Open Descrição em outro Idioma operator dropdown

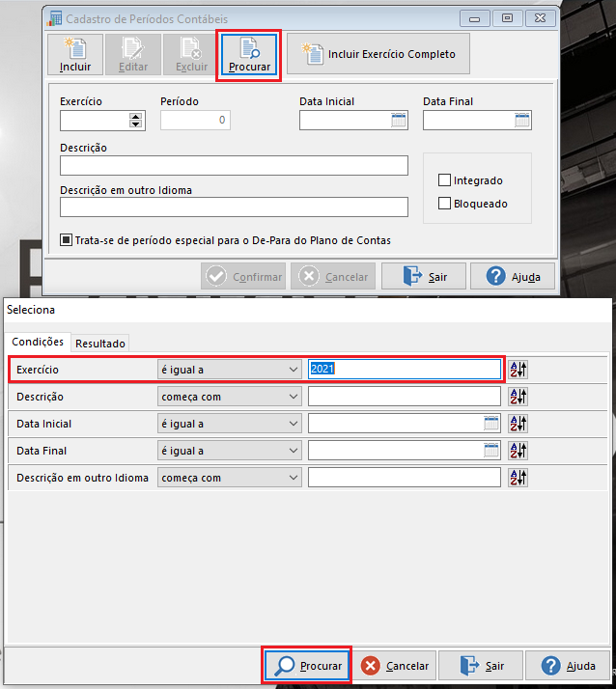(230, 478)
